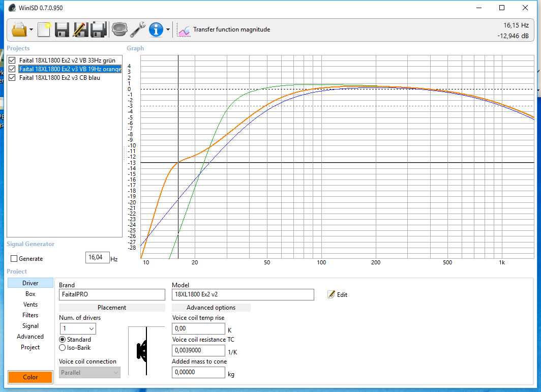
Task: Click the open project folder icon
Action: point(19,29)
